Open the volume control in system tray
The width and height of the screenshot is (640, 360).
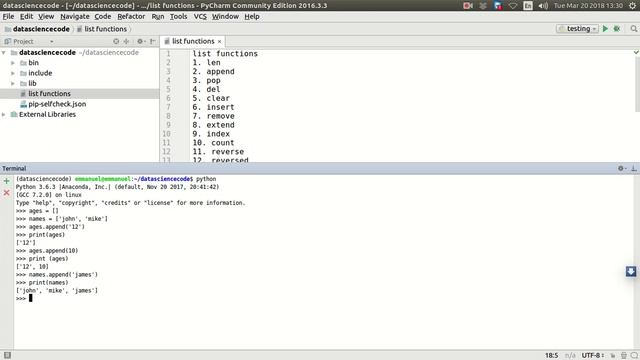543,6
